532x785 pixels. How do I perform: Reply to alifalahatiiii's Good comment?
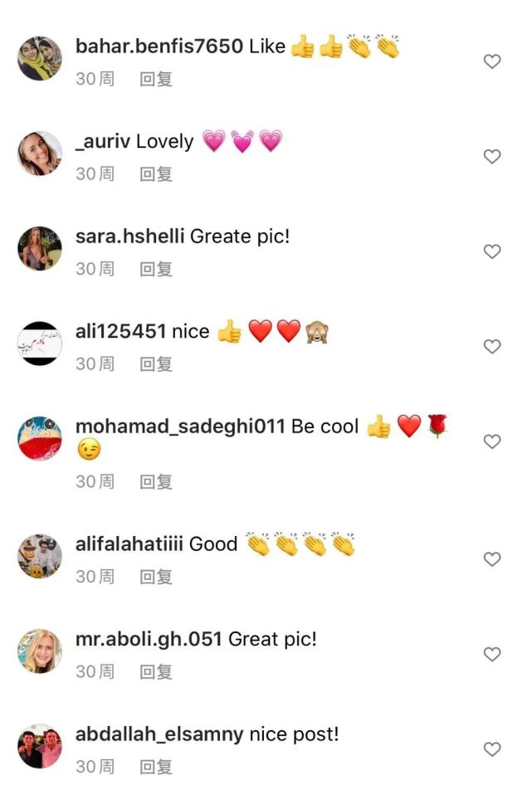156,578
